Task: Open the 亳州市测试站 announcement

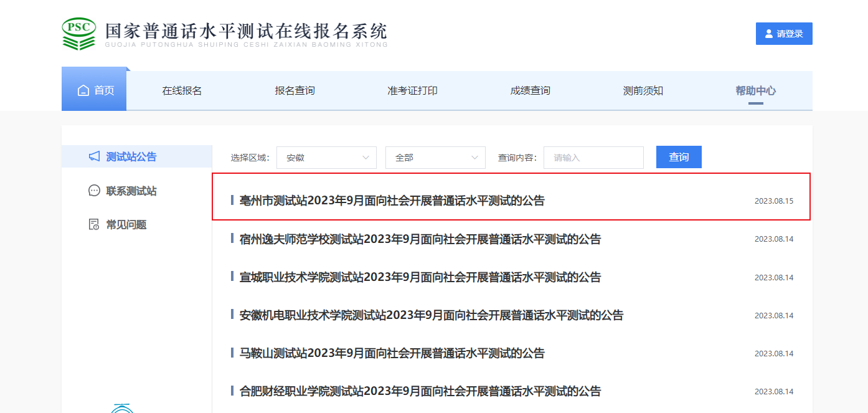Action: point(392,201)
